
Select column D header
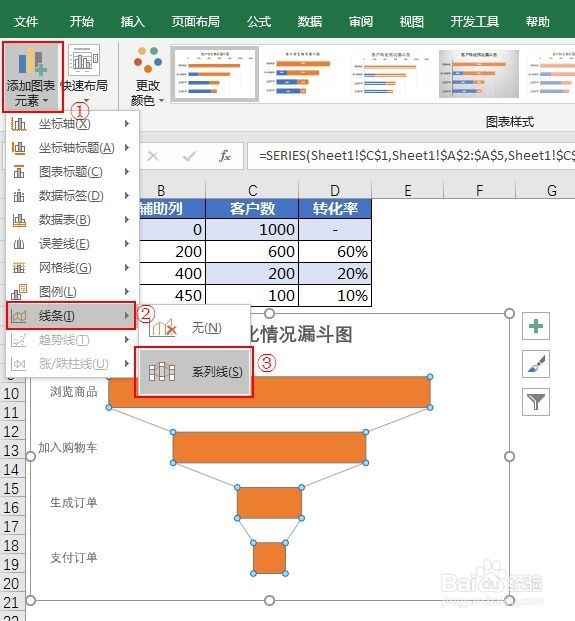pyautogui.click(x=335, y=190)
